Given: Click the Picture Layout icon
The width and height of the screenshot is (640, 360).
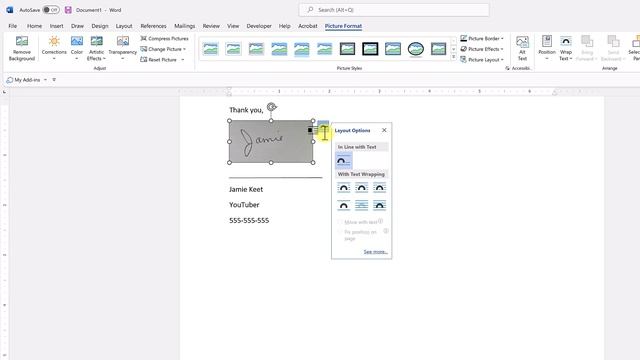Looking at the screenshot, I should pos(464,60).
